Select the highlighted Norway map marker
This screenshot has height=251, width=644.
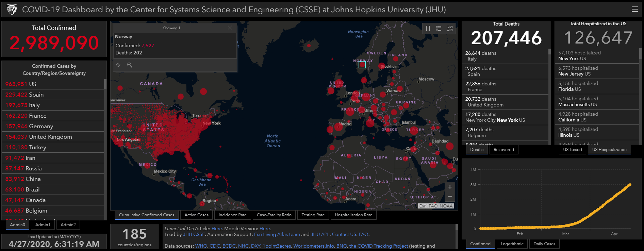point(362,65)
